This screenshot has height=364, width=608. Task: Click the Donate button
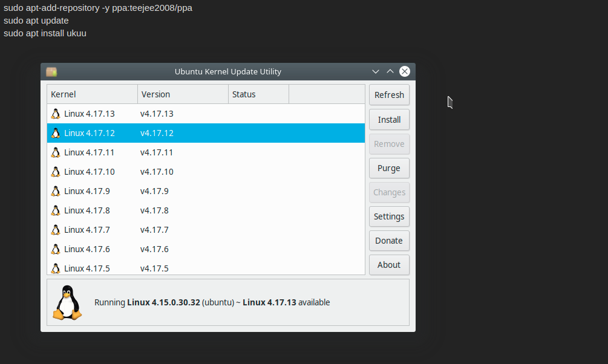coord(390,241)
